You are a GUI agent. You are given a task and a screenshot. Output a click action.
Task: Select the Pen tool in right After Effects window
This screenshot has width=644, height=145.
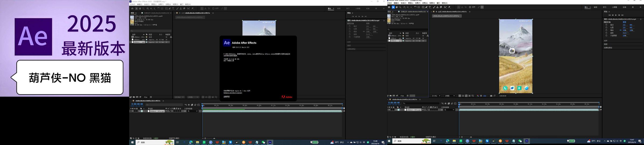426,7
